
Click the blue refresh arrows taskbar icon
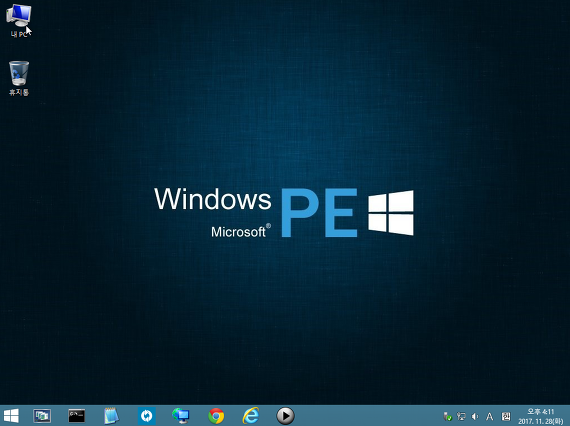pos(146,415)
